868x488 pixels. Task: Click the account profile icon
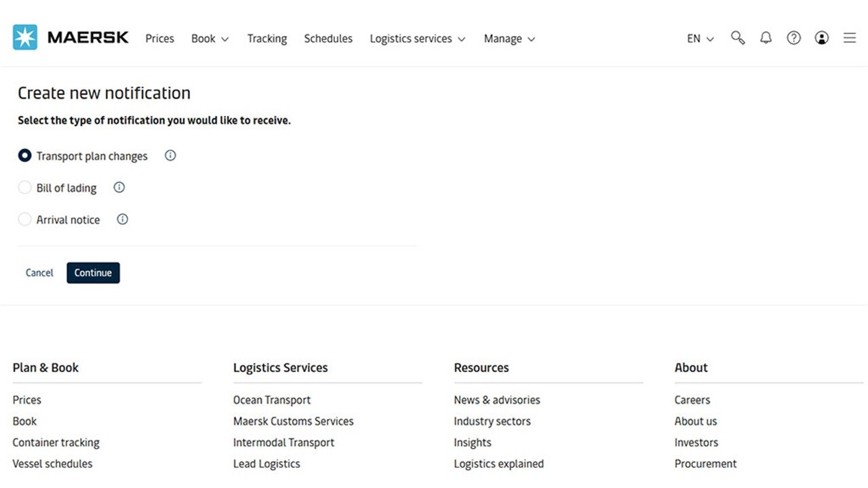[821, 38]
